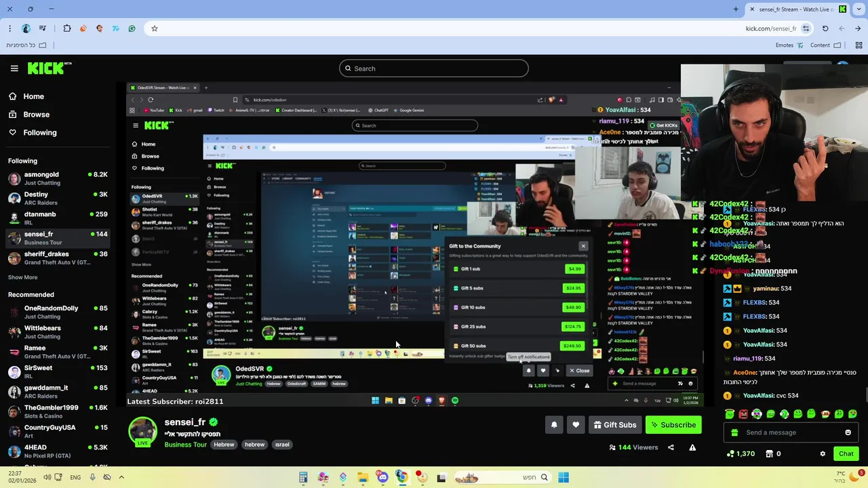Expand Following list with Show More
The height and width of the screenshot is (488, 868).
22,277
